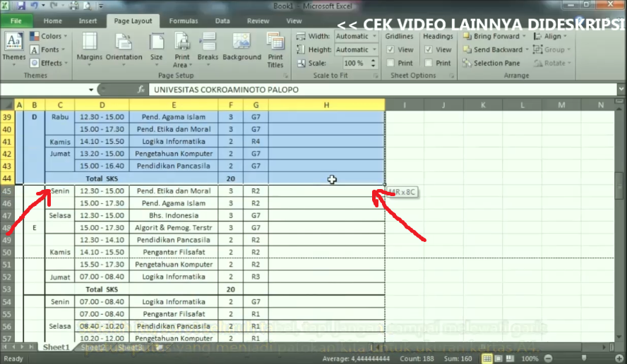Toggle Gridlines Print checkbox
This screenshot has height=364, width=627.
[x=390, y=63]
